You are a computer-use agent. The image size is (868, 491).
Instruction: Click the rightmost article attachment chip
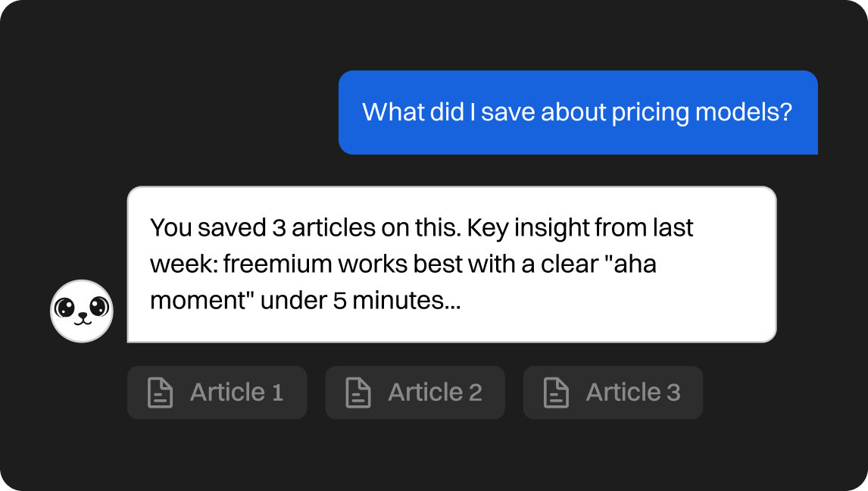(612, 392)
